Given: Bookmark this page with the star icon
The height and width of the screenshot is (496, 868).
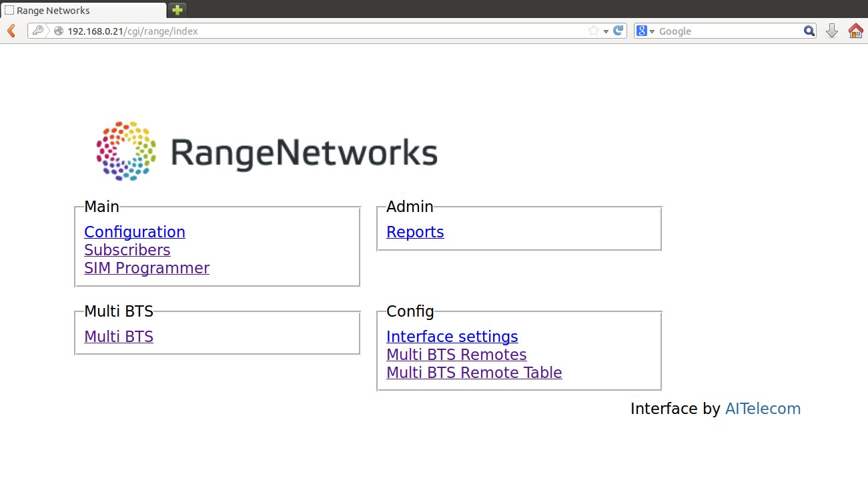Looking at the screenshot, I should [593, 31].
